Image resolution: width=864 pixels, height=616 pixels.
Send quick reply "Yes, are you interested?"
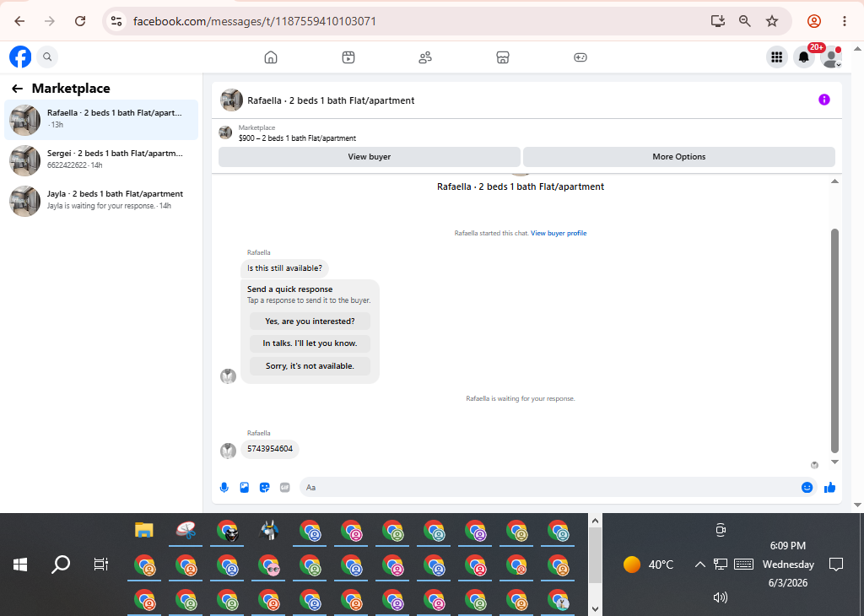[x=310, y=322]
